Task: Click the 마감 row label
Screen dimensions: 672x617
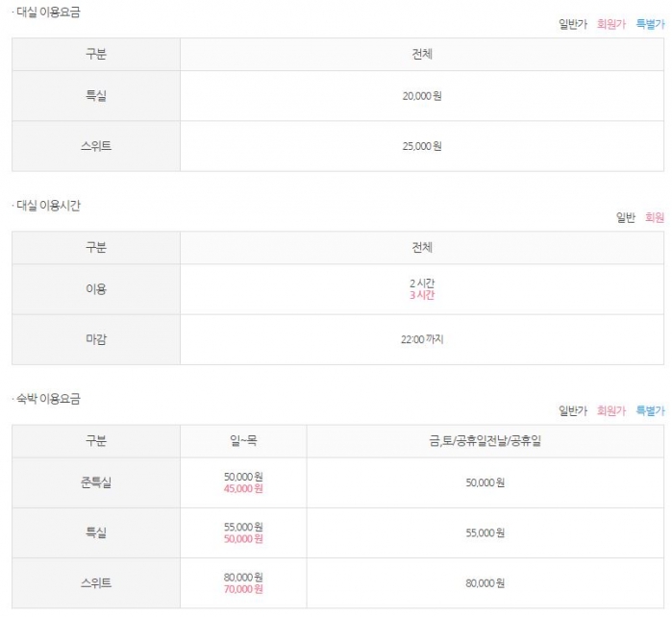Action: 96,339
